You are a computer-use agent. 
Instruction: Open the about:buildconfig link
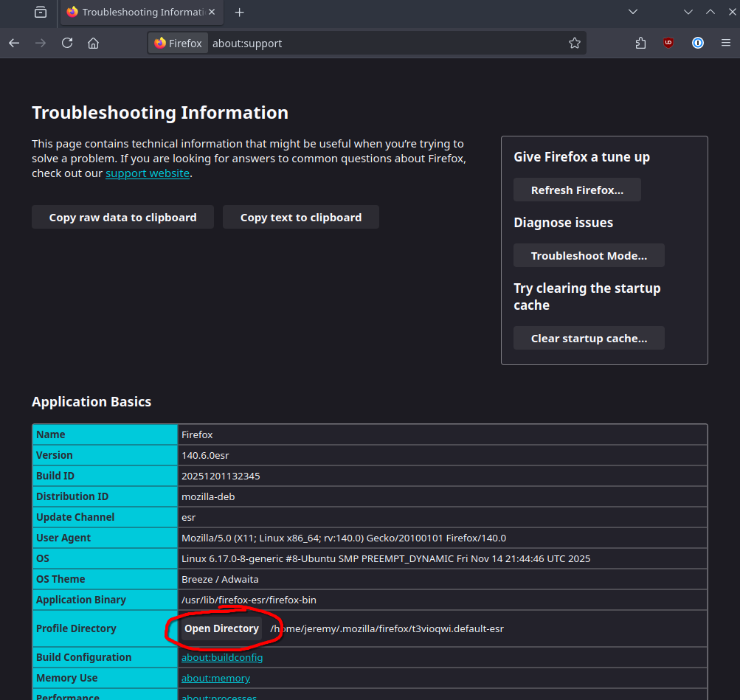point(221,657)
